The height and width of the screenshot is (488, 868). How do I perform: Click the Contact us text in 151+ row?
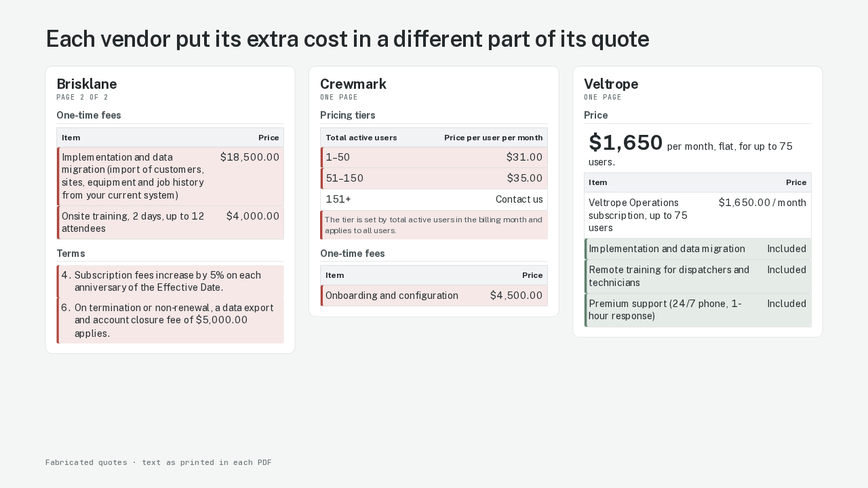tap(519, 199)
